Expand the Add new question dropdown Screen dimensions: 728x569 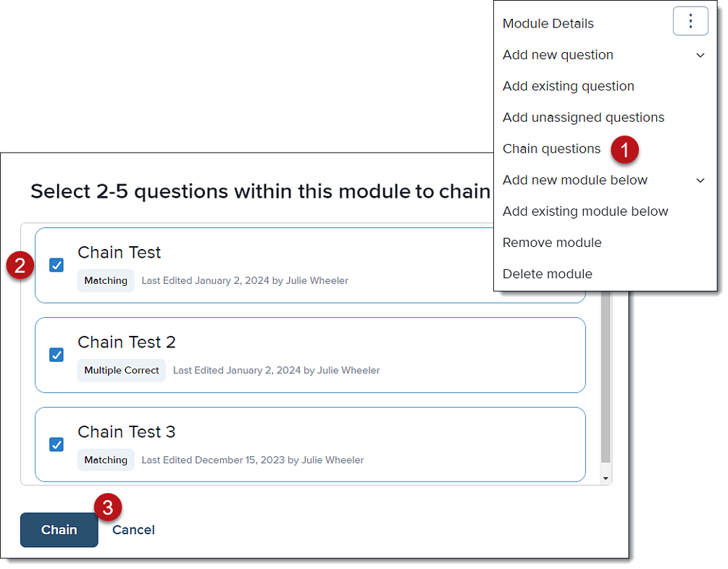coord(558,55)
